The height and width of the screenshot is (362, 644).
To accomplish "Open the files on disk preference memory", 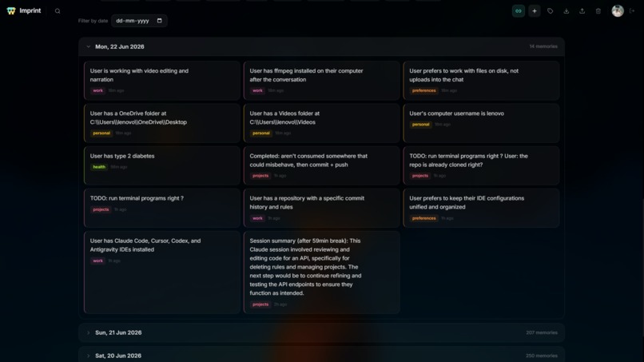I will (x=481, y=81).
